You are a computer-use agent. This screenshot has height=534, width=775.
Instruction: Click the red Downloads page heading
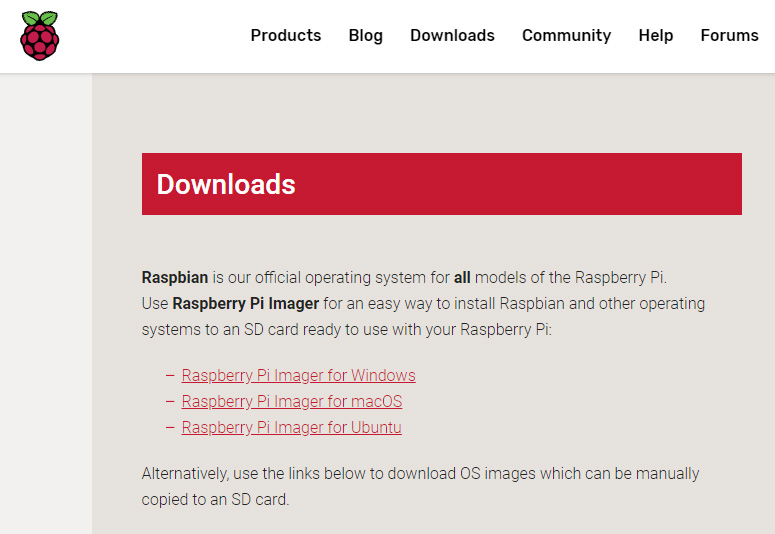pyautogui.click(x=441, y=184)
